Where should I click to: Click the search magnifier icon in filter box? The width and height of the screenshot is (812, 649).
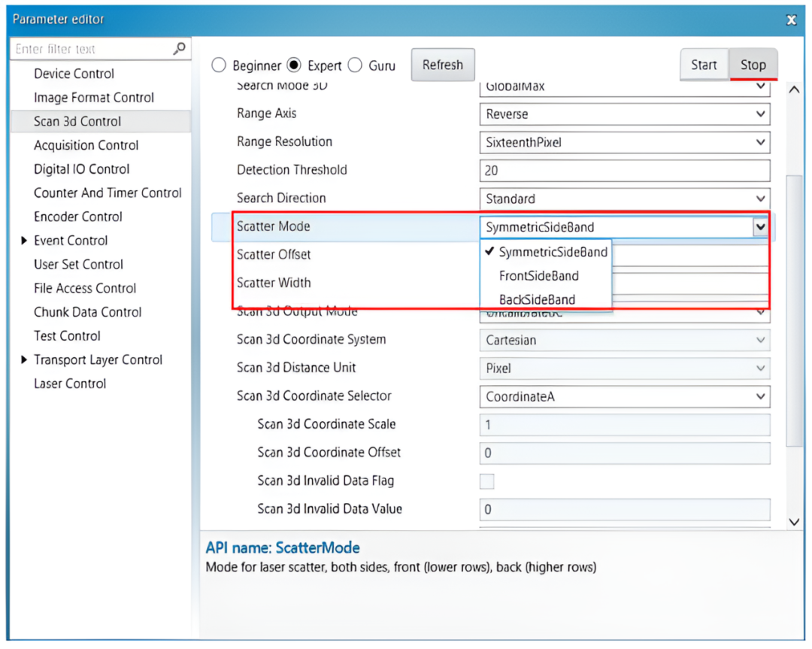click(x=179, y=49)
